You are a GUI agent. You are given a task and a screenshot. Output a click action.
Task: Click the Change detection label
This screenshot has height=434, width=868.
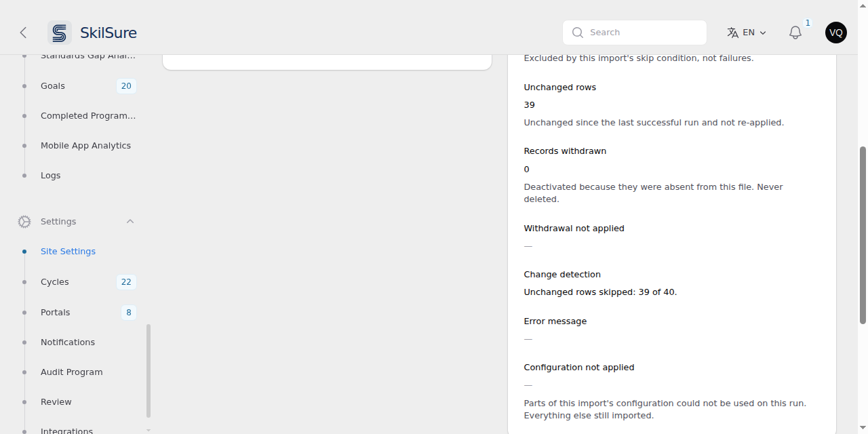562,275
